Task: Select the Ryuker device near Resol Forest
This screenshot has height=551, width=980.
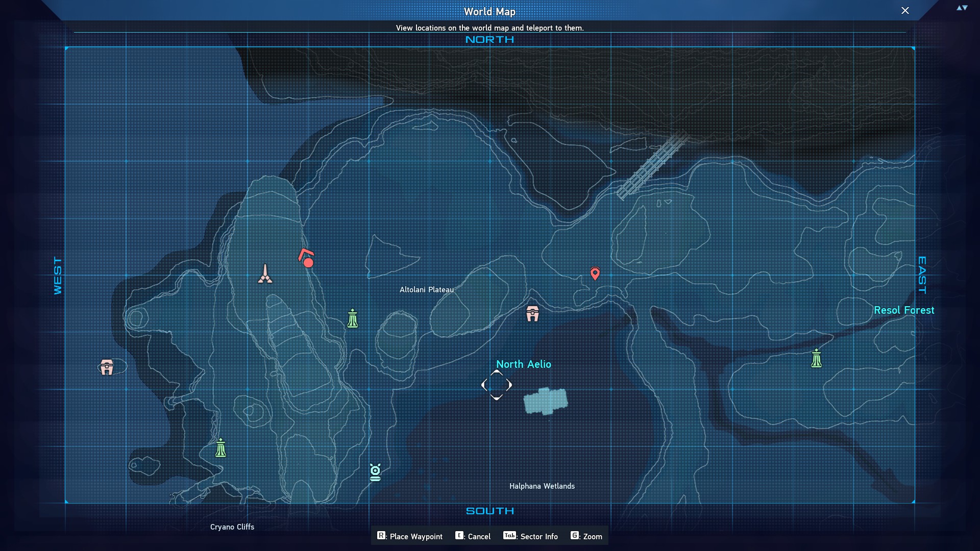Action: click(816, 358)
